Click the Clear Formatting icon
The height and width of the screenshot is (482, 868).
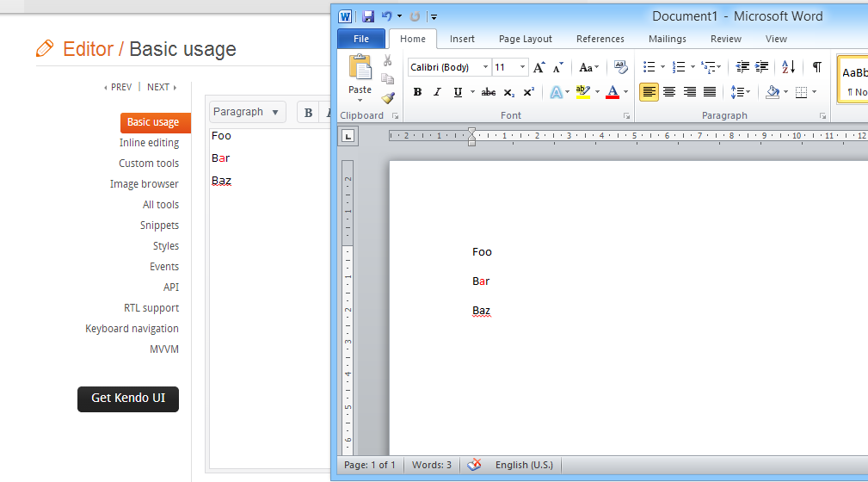click(620, 67)
